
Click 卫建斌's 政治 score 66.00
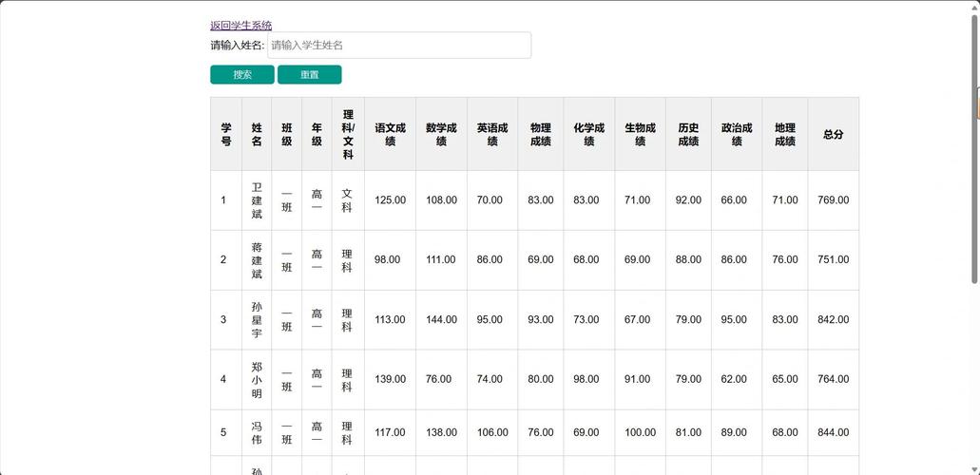pyautogui.click(x=734, y=200)
